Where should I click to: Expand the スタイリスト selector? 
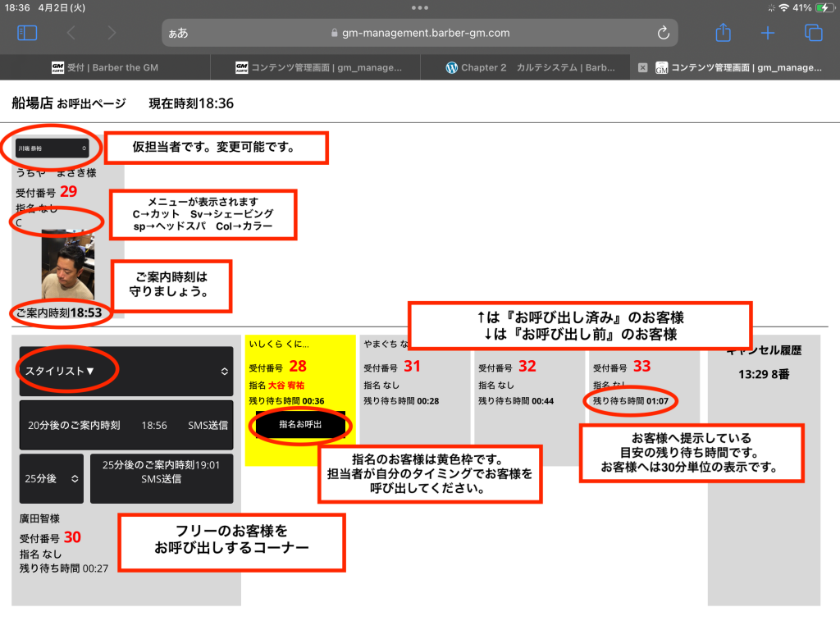126,371
